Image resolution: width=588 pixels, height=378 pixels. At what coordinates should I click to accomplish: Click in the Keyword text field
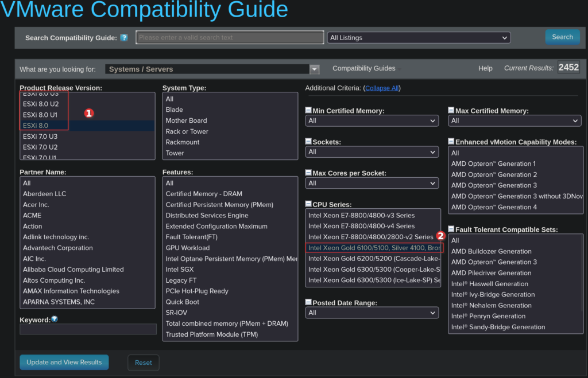(x=88, y=329)
